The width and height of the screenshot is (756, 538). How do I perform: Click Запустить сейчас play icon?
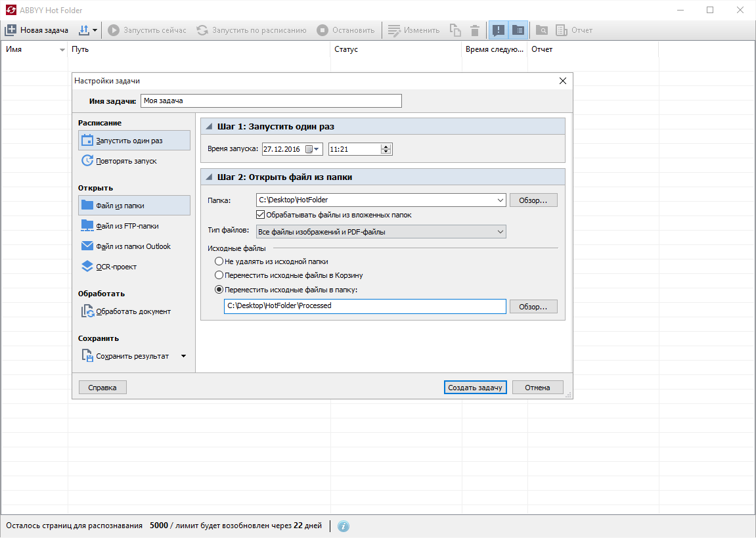[x=114, y=30]
